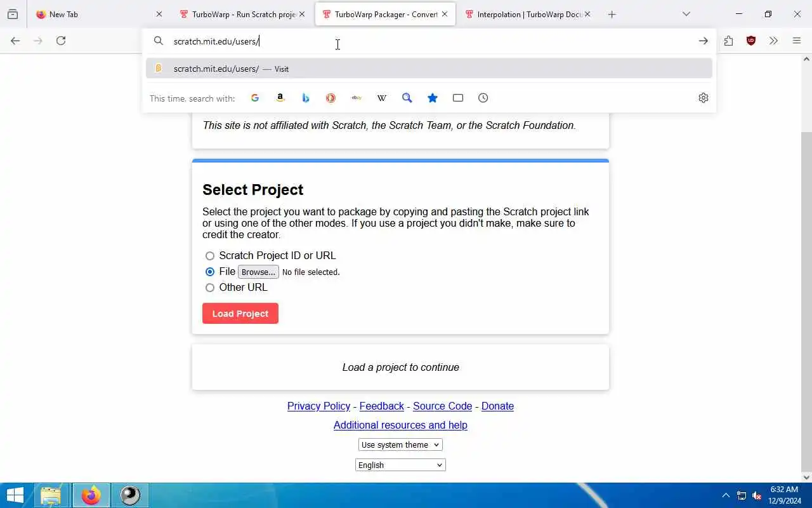Click the Load Project button
Image resolution: width=812 pixels, height=508 pixels.
(240, 314)
